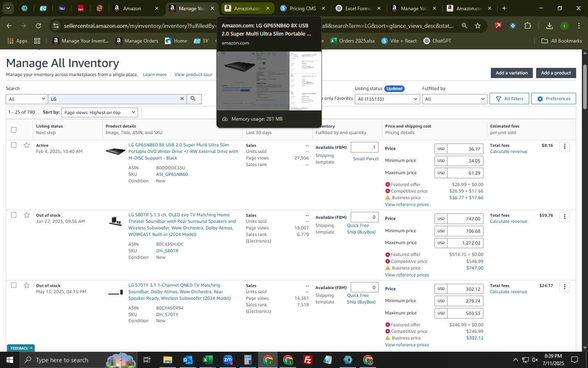Click the Add a product button
The height and width of the screenshot is (368, 588).
[x=556, y=73]
